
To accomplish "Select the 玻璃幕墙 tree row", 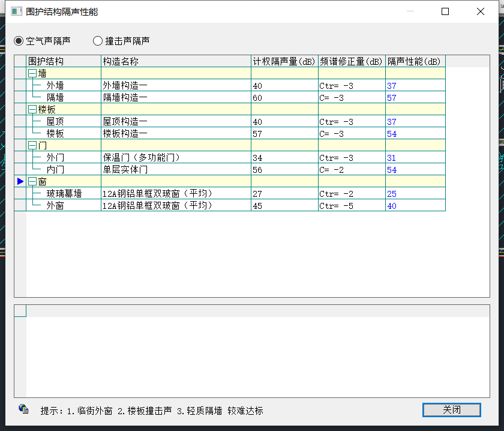I will point(64,194).
